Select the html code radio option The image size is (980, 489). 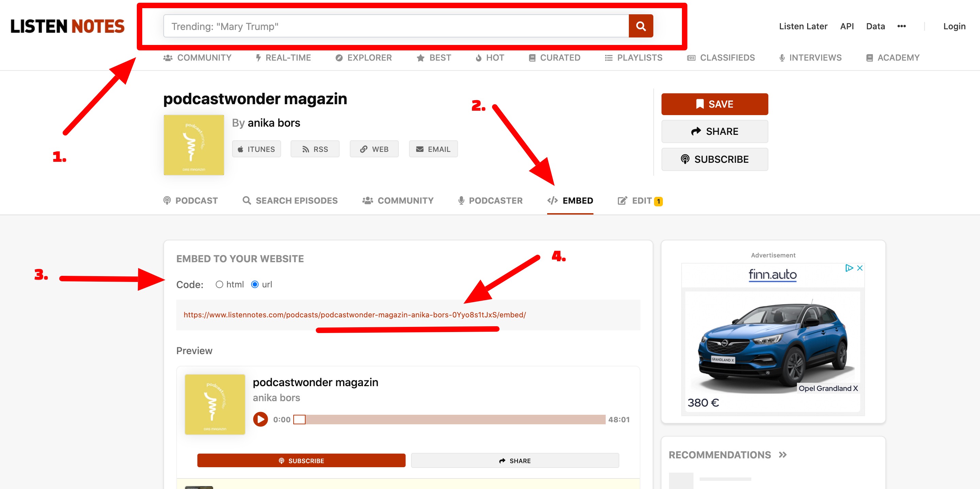click(x=219, y=284)
